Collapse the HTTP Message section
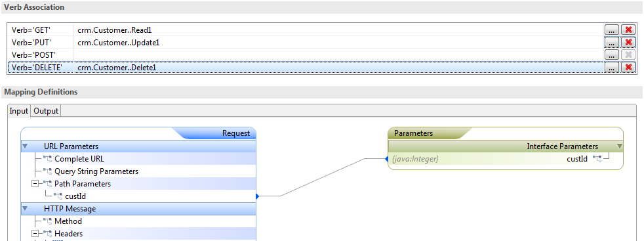This screenshot has height=241, width=644. [25, 209]
